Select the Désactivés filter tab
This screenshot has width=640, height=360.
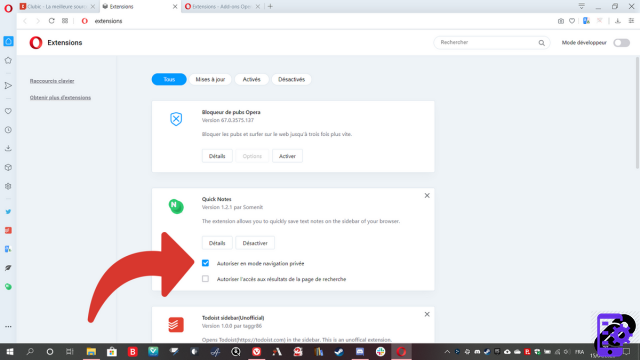pos(291,79)
